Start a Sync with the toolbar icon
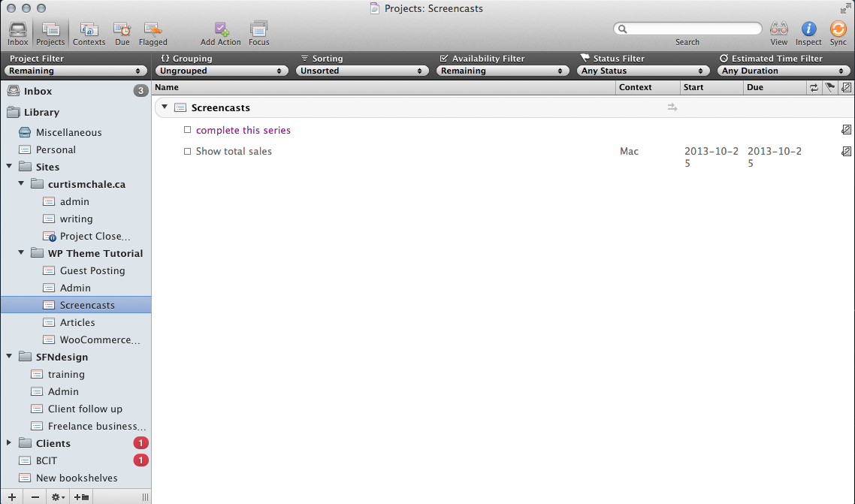Image resolution: width=855 pixels, height=504 pixels. tap(838, 30)
